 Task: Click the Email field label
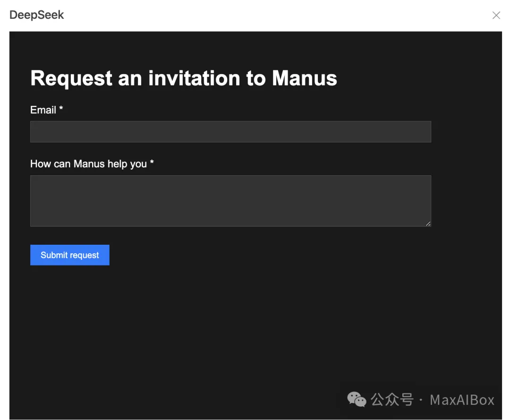point(43,110)
